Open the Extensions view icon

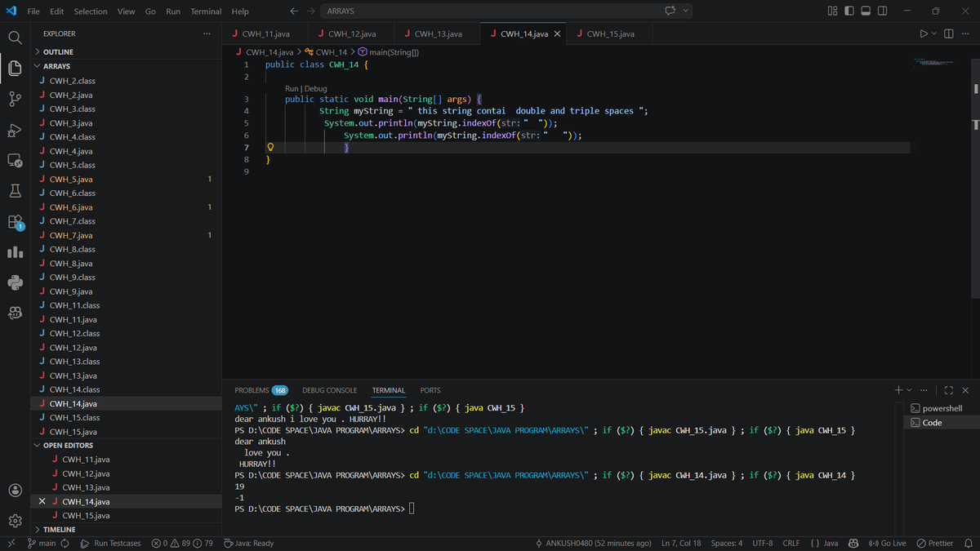coord(15,222)
